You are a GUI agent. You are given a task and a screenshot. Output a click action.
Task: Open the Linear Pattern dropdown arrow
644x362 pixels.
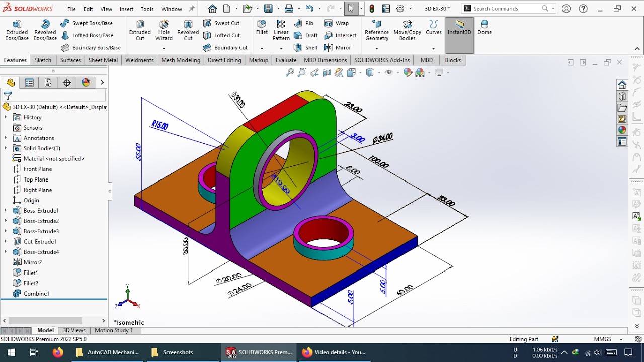[x=281, y=49]
